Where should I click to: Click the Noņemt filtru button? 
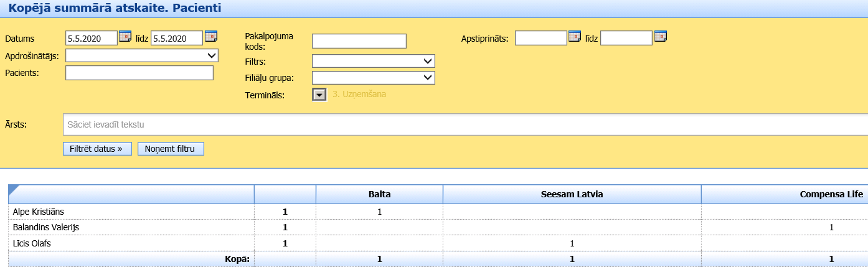point(171,149)
